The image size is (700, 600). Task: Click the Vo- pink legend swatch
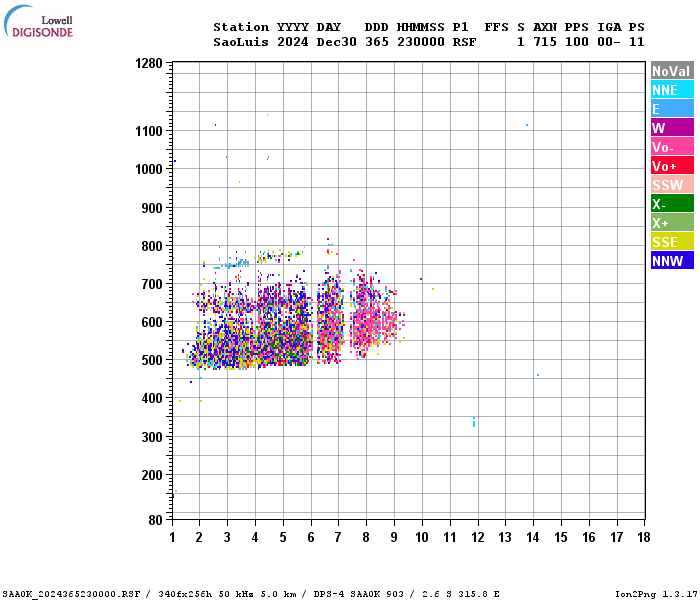pyautogui.click(x=672, y=147)
